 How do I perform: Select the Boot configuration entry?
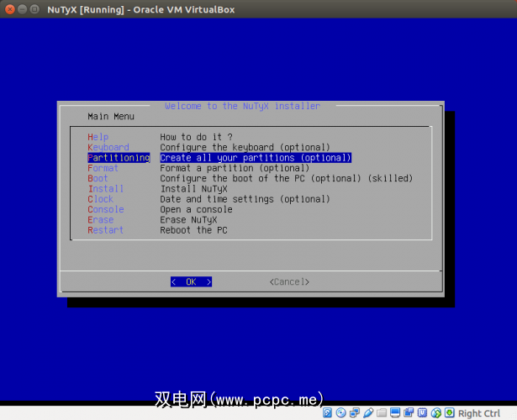point(98,178)
